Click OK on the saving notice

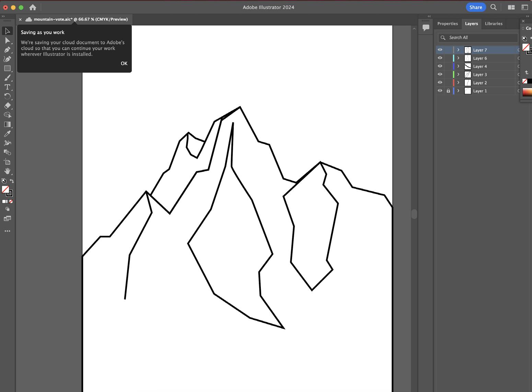[124, 63]
